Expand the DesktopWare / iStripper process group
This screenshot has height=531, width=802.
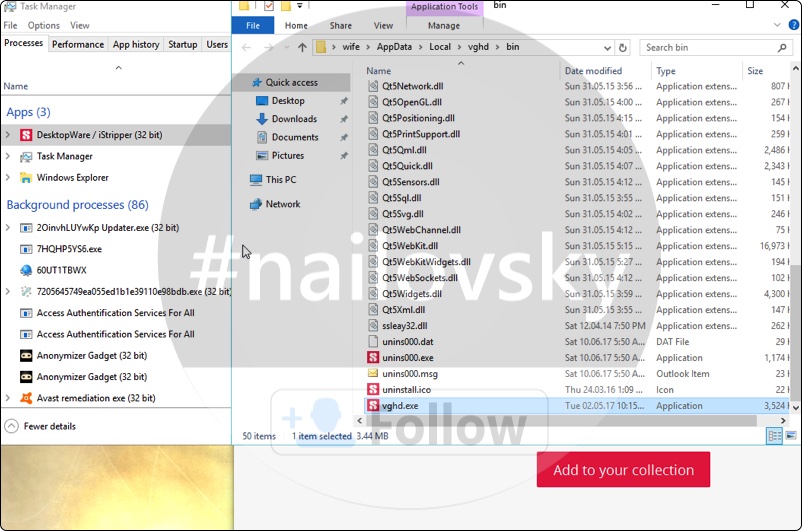(x=8, y=135)
